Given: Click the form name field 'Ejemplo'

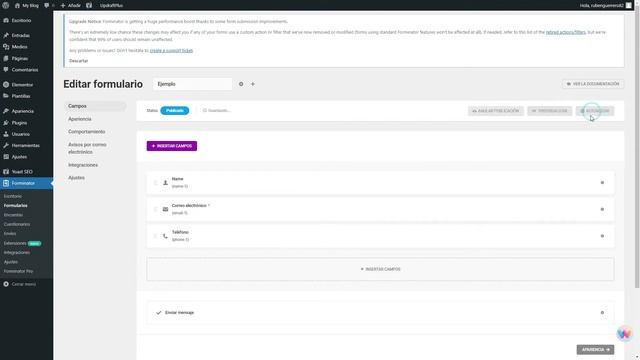Looking at the screenshot, I should coord(193,84).
